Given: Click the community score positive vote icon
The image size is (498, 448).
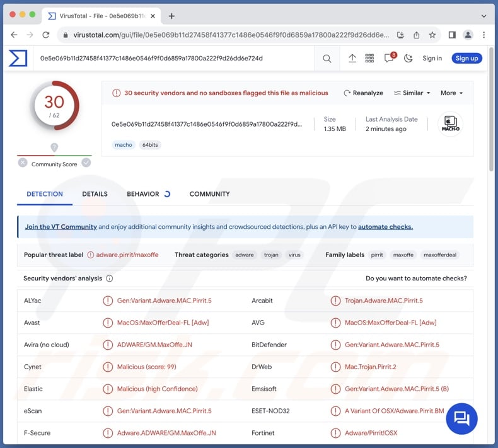Looking at the screenshot, I should click(x=86, y=163).
